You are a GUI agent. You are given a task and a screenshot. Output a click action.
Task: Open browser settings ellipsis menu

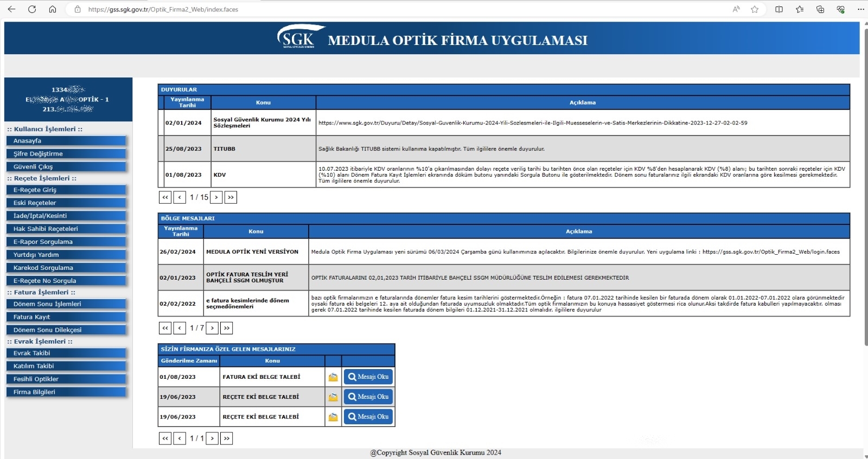click(x=860, y=9)
